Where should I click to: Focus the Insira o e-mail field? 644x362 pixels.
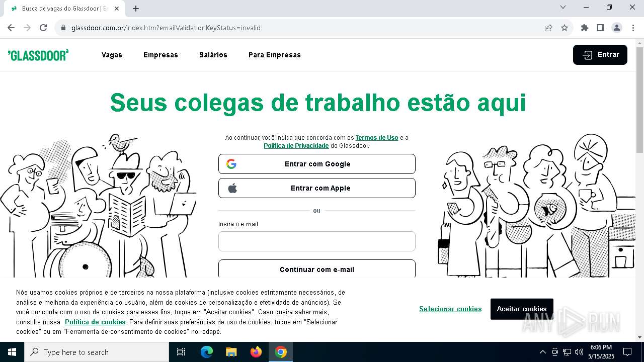pos(317,241)
